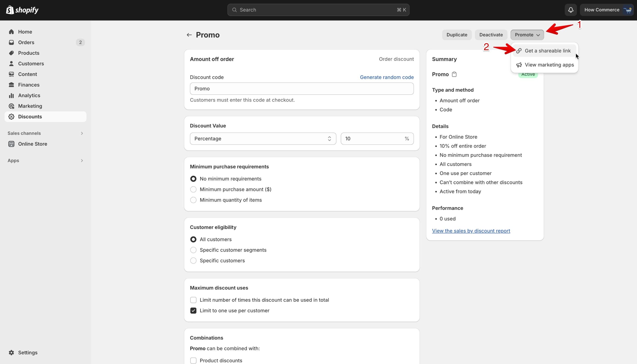The width and height of the screenshot is (637, 364).
Task: Click '10% off entire order' summary text
Action: [x=463, y=146]
